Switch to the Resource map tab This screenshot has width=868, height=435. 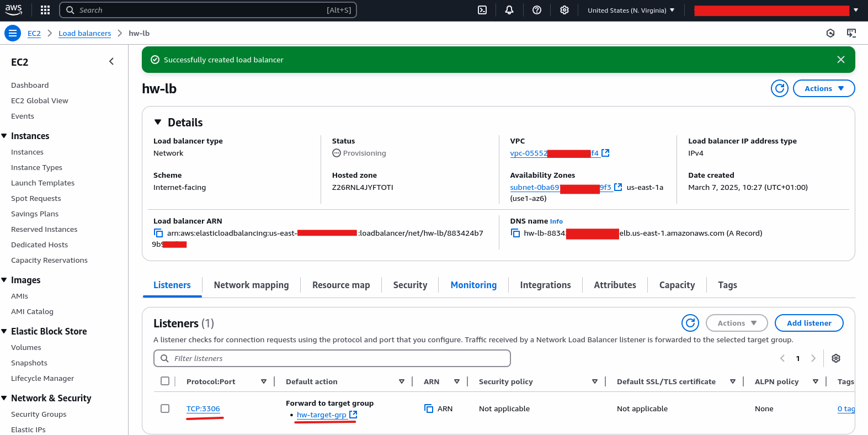coord(341,285)
